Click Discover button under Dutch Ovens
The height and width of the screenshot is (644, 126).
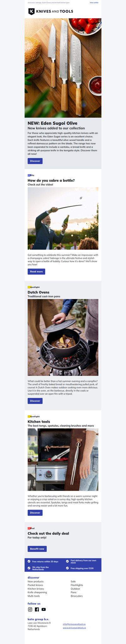click(x=35, y=401)
